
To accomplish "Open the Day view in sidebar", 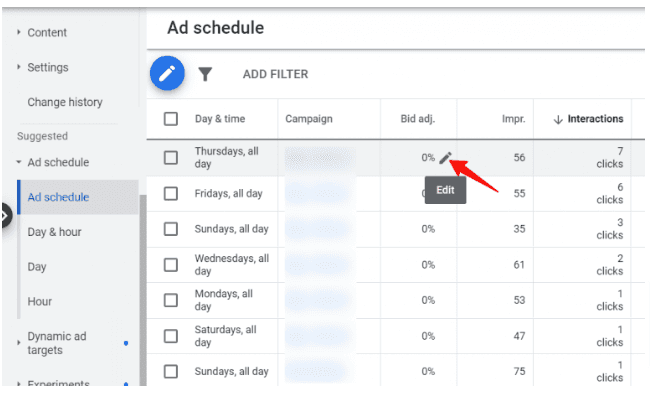I will (37, 267).
